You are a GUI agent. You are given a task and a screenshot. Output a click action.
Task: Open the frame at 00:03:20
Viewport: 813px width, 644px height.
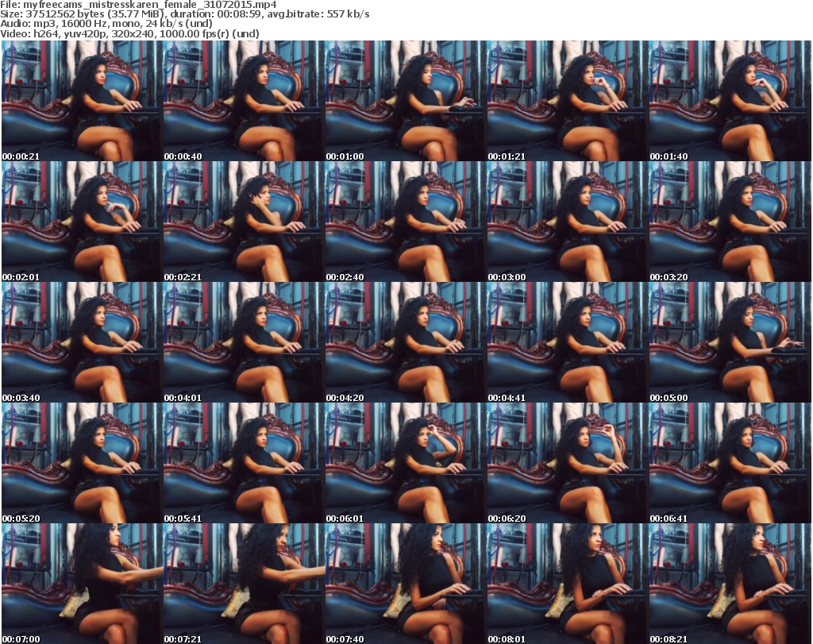pos(730,222)
